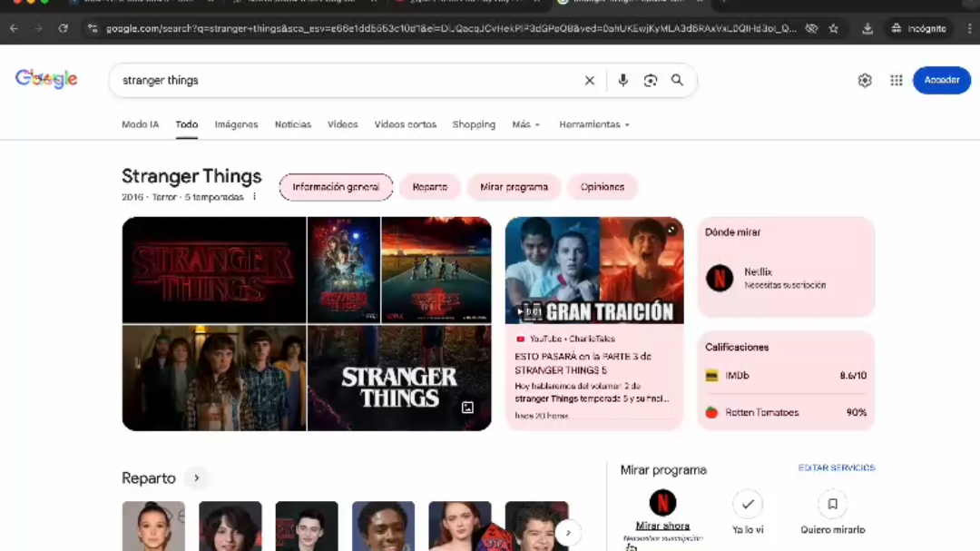Image resolution: width=980 pixels, height=551 pixels.
Task: Play the GRAN TRAICIÓN YouTube video
Action: coord(594,270)
